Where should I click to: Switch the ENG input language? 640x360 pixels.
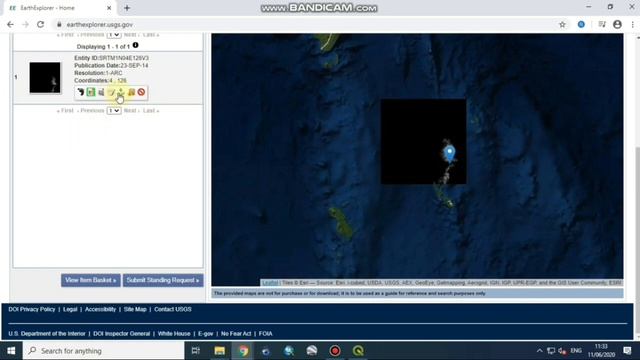pos(576,351)
